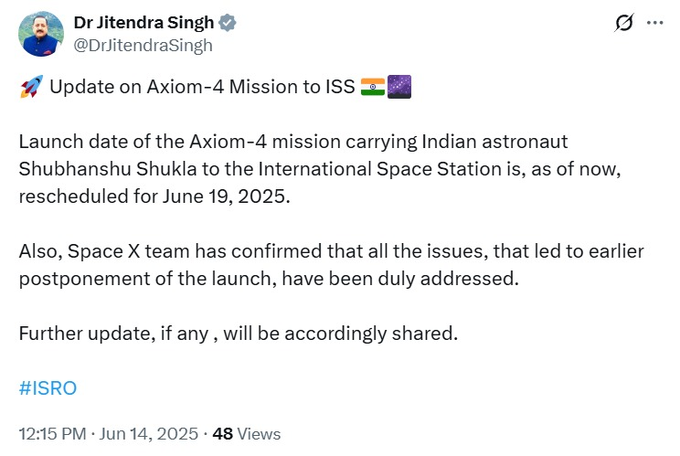Click the 'Launch date of the Axiom-4' paragraph
This screenshot has width=680, height=456.
tap(320, 169)
